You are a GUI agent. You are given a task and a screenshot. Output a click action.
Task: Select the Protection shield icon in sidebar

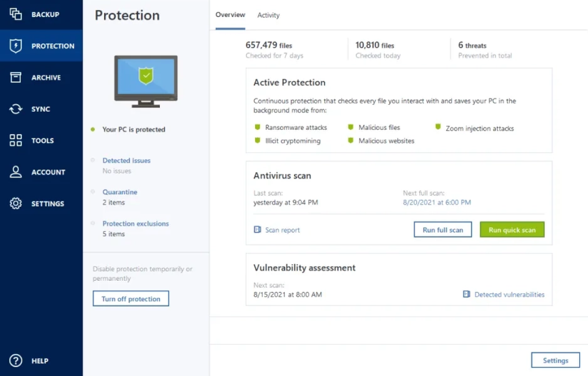[14, 46]
